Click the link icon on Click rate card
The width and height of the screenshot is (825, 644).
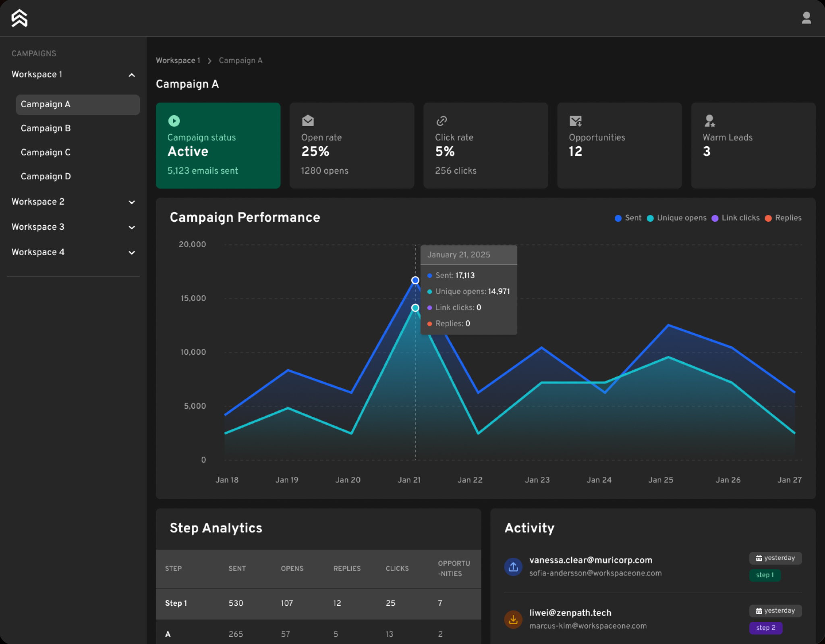pyautogui.click(x=442, y=120)
